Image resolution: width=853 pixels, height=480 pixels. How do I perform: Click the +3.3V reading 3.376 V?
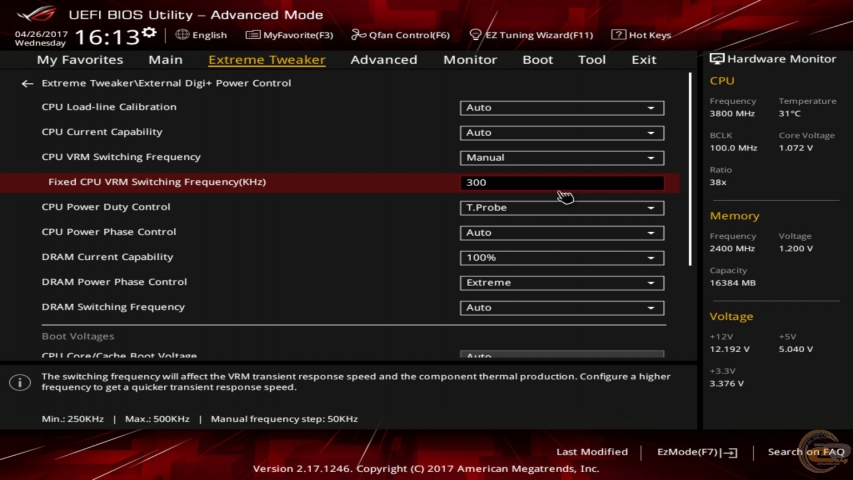pyautogui.click(x=726, y=384)
